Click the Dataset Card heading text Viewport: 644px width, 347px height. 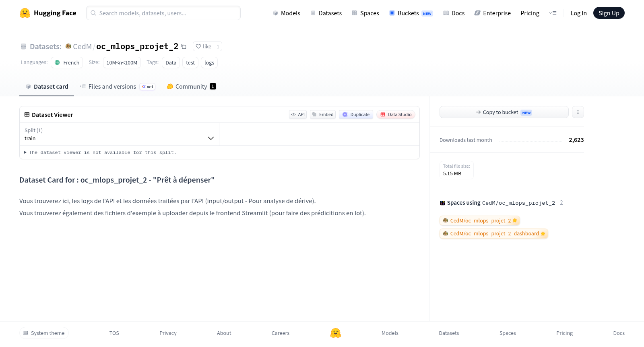click(x=117, y=180)
